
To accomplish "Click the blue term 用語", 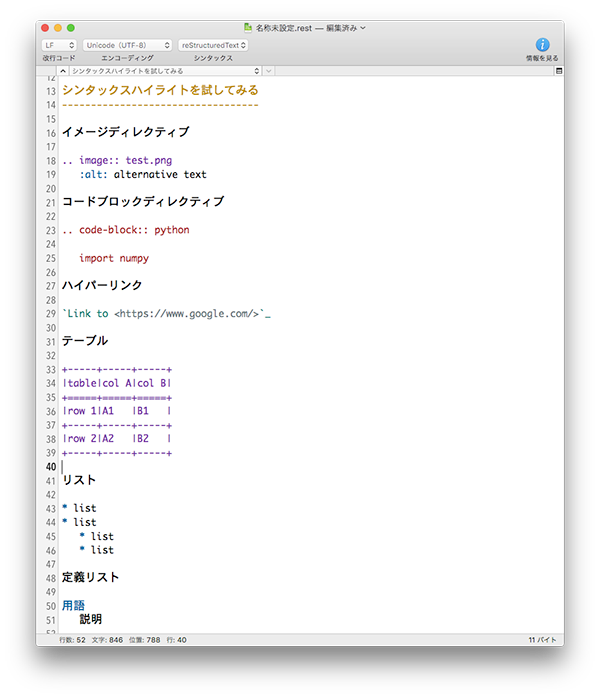I will point(73,606).
